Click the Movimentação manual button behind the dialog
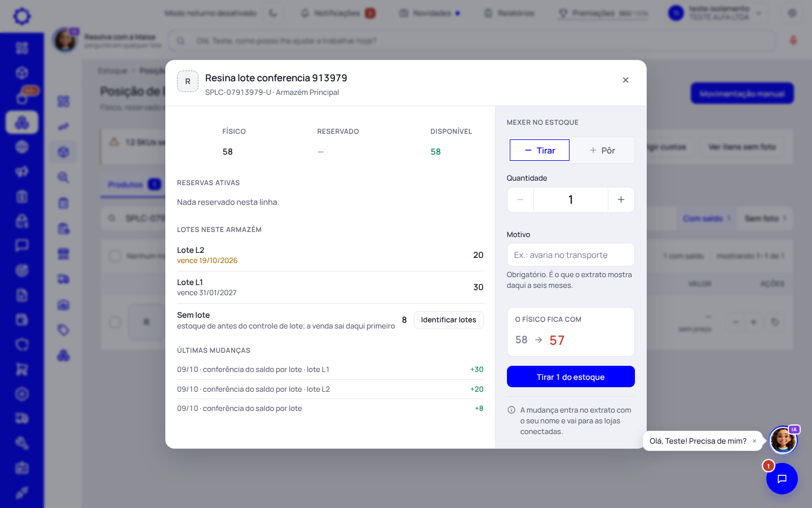Image resolution: width=812 pixels, height=508 pixels. [742, 93]
